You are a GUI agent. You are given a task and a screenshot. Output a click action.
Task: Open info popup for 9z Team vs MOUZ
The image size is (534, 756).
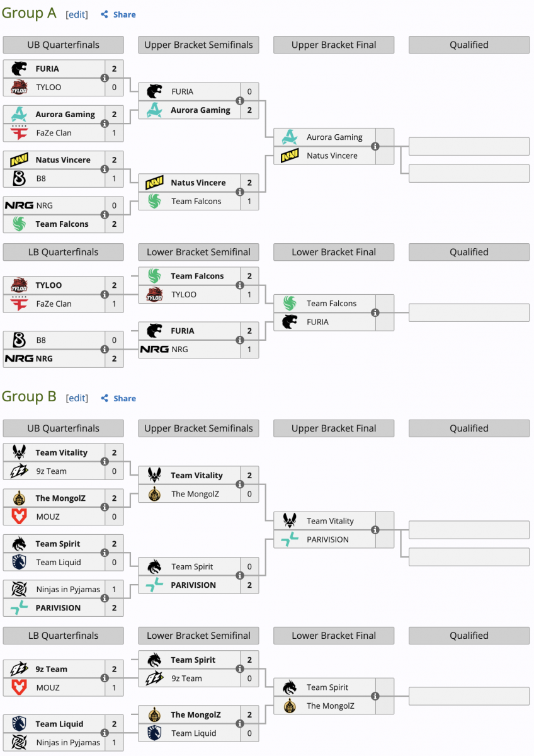coord(105,679)
